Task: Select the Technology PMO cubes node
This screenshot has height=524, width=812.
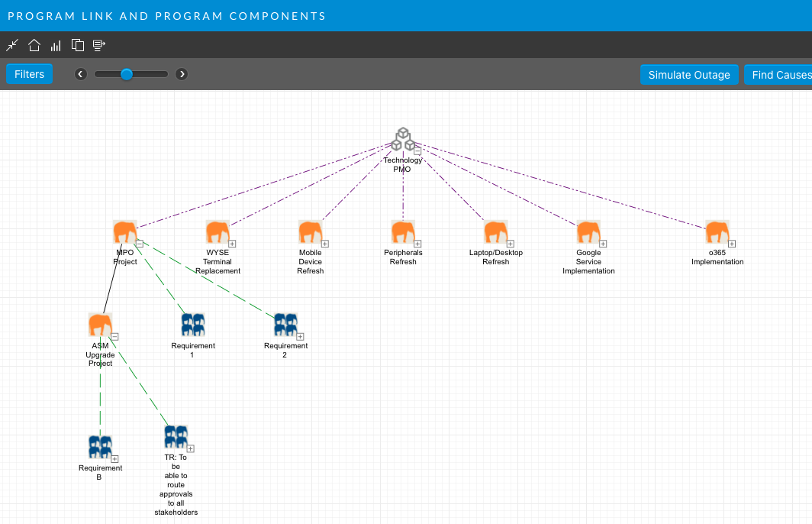Action: [402, 141]
